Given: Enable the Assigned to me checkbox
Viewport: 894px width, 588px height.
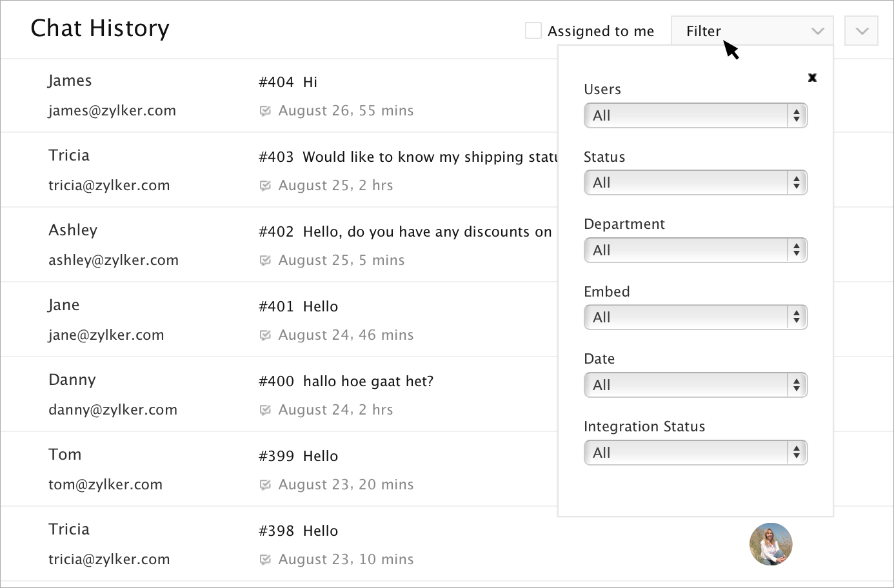Looking at the screenshot, I should [x=533, y=30].
